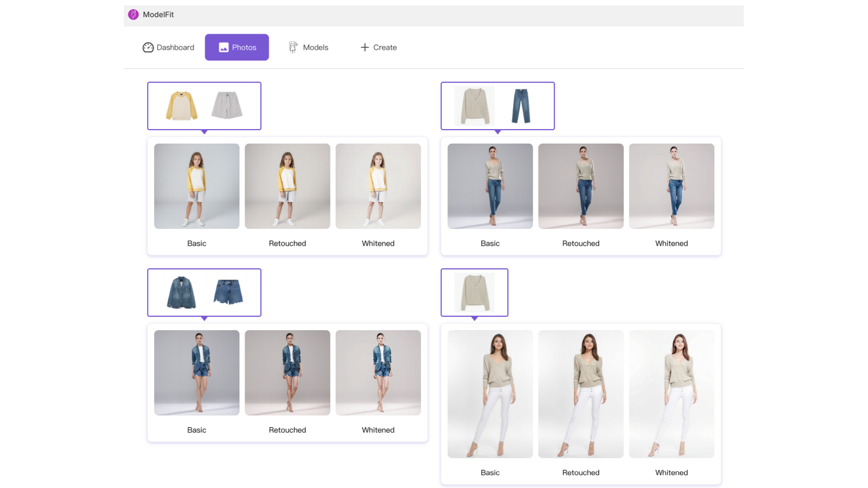Click the single beige knit sweater garment box
The image size is (868, 488).
pyautogui.click(x=475, y=292)
